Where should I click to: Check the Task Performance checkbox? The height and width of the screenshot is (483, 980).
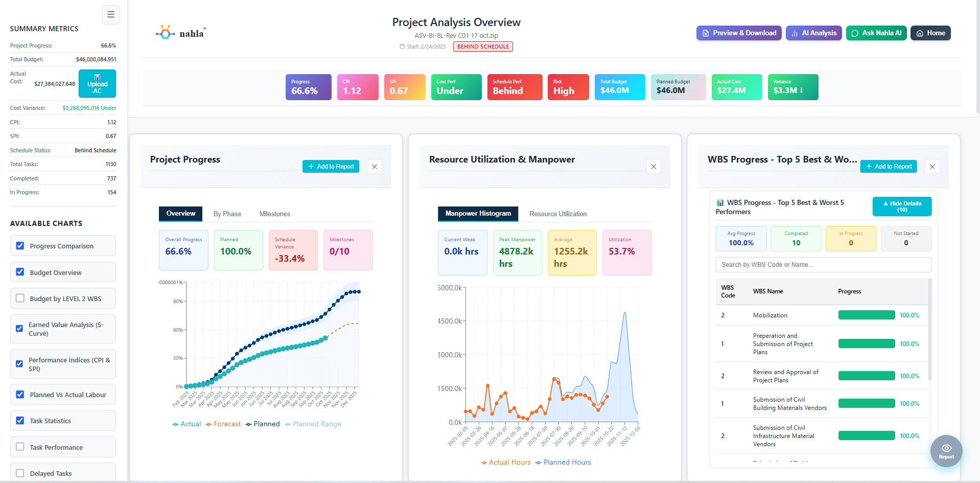[20, 447]
